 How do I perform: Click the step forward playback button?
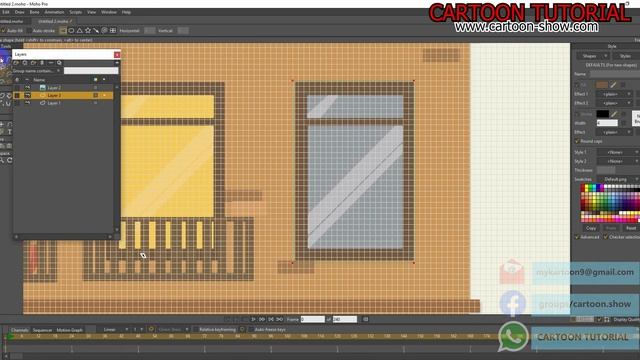pos(262,319)
